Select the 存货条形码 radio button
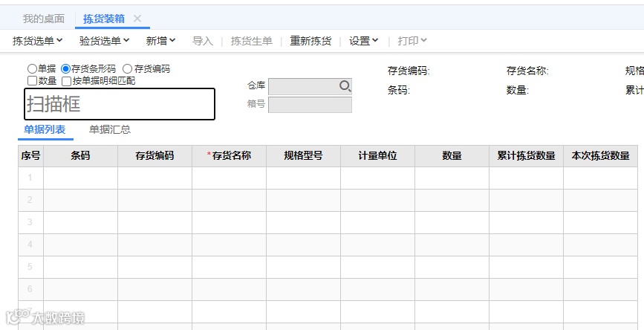The image size is (644, 330). [x=65, y=68]
